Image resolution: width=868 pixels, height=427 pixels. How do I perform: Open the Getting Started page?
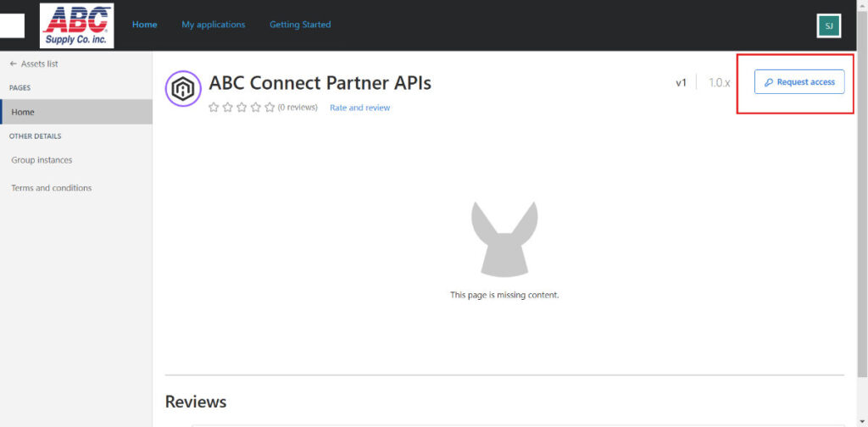coord(300,25)
